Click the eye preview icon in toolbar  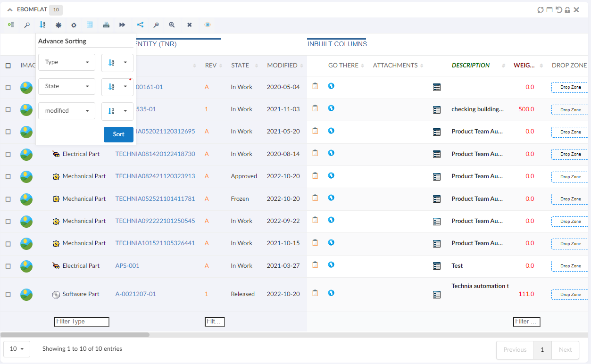point(208,25)
